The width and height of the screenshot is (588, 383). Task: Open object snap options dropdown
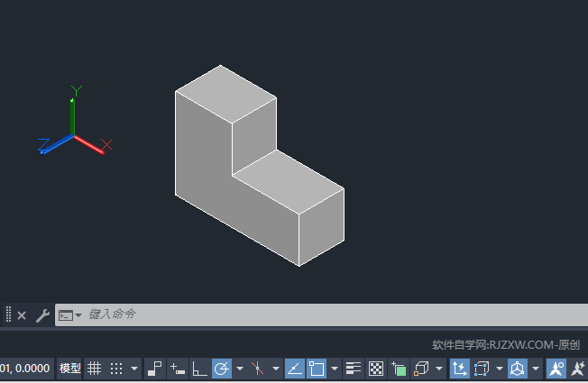pos(335,369)
